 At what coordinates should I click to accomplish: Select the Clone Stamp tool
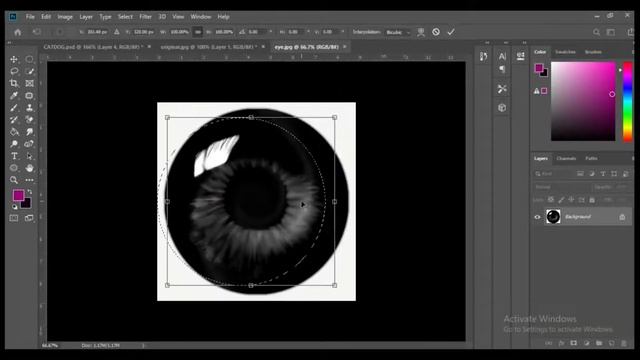pyautogui.click(x=29, y=108)
